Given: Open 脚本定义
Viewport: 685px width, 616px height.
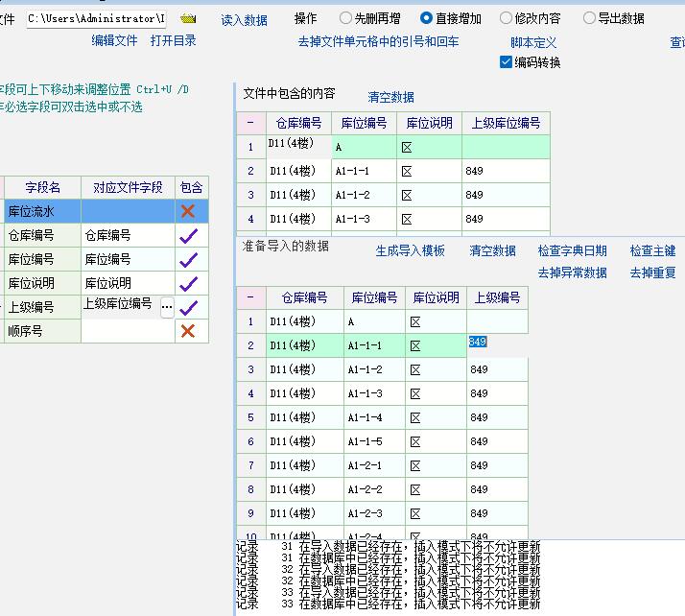Looking at the screenshot, I should tap(533, 42).
